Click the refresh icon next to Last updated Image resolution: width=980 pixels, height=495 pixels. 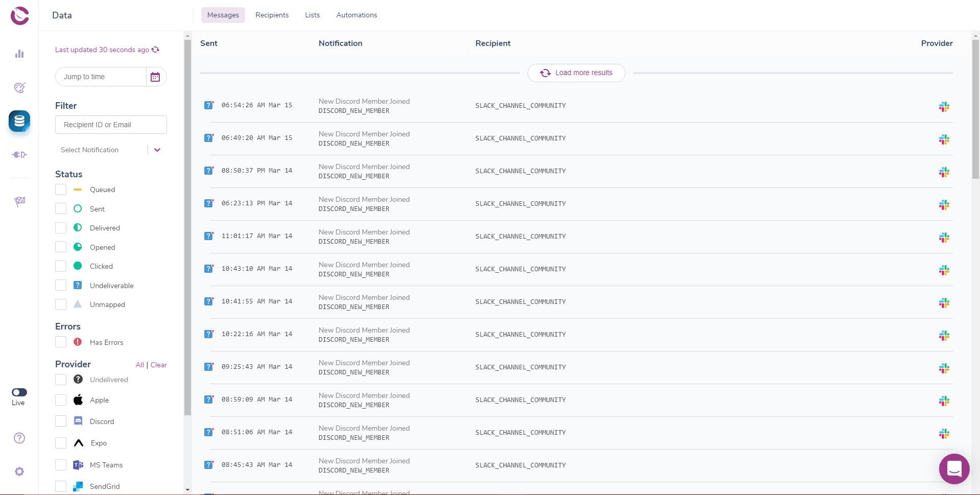point(155,49)
